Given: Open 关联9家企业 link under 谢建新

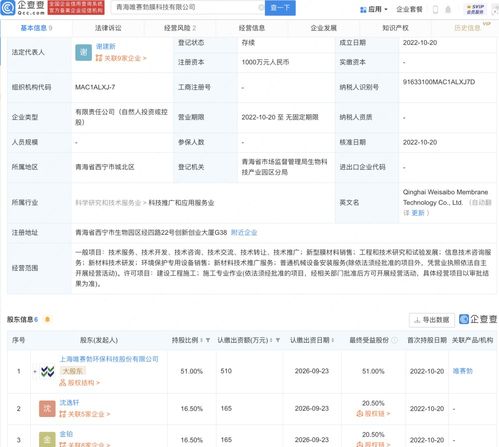Looking at the screenshot, I should click(x=121, y=58).
